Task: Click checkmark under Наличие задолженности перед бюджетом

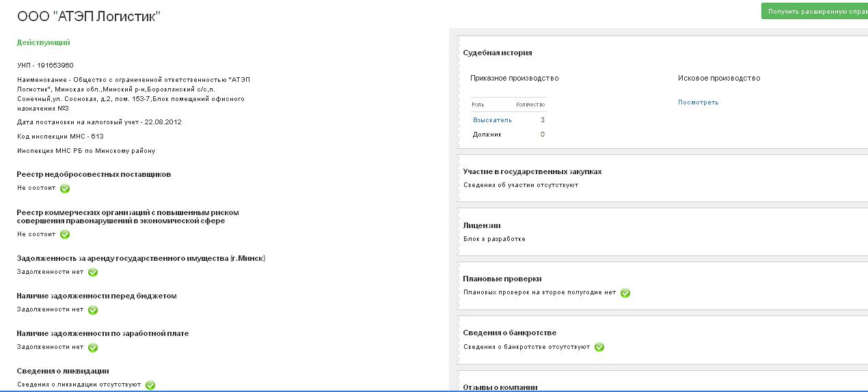Action: click(x=93, y=309)
